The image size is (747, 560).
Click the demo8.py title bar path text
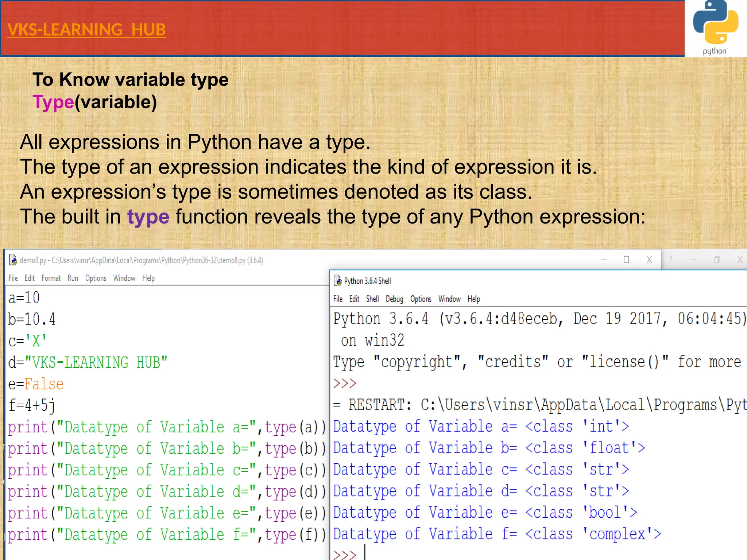[141, 260]
